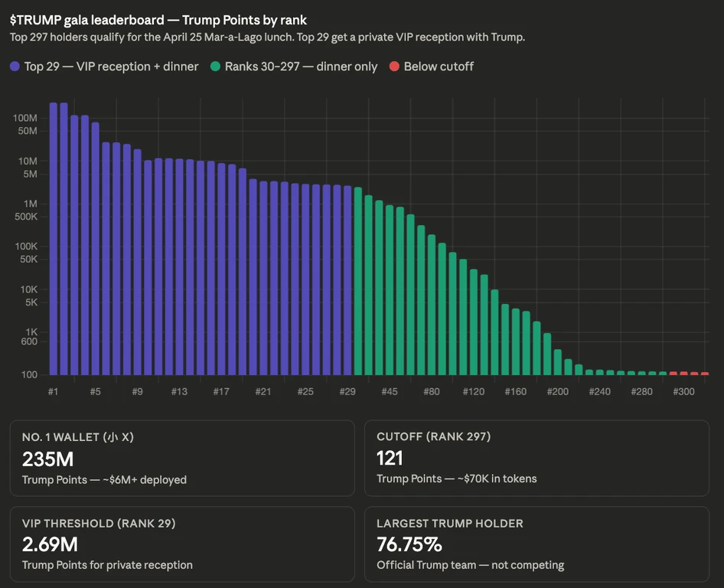This screenshot has height=588, width=724.
Task: Select the red bar above the #300 label
Action: (684, 373)
